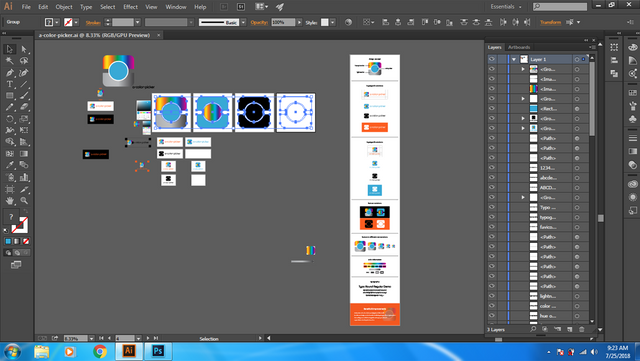The image size is (640, 361).
Task: Open the Effect menu
Action: [x=131, y=7]
